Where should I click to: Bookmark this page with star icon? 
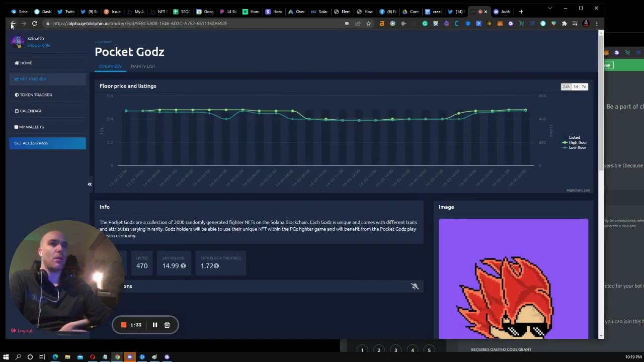368,24
